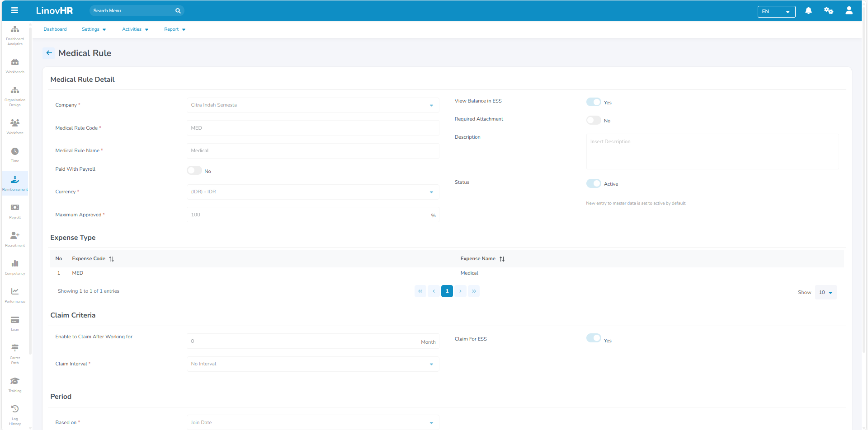The width and height of the screenshot is (868, 430).
Task: Open the Report menu
Action: (x=175, y=29)
